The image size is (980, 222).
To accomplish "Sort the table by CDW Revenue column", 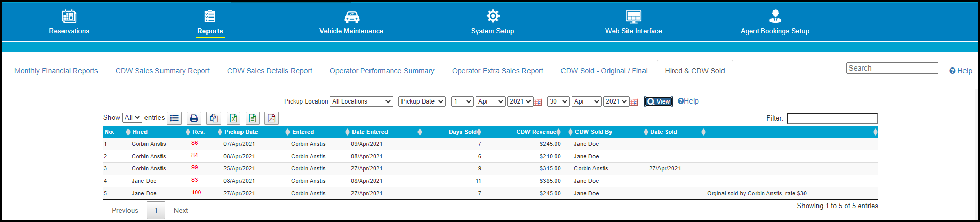I will tap(536, 132).
